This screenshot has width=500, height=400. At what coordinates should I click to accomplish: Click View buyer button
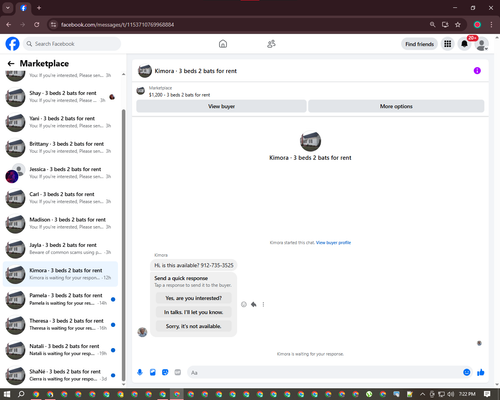click(x=221, y=106)
